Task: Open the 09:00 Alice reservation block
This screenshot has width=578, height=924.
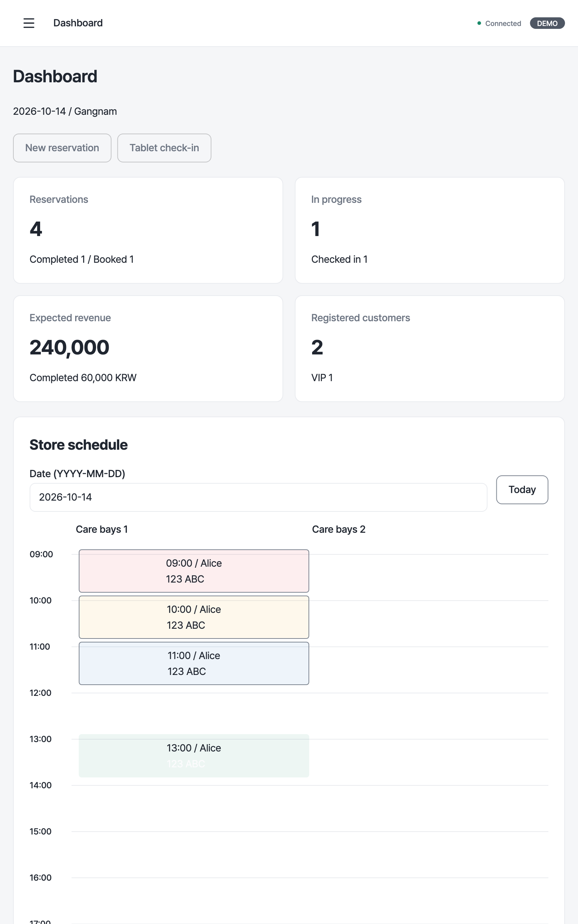Action: point(194,571)
